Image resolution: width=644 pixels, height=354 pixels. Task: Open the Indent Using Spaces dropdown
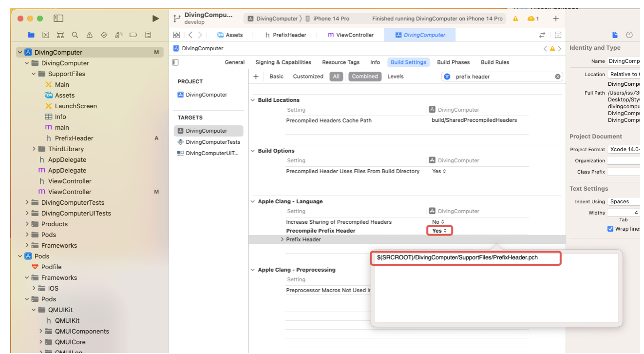pos(624,201)
